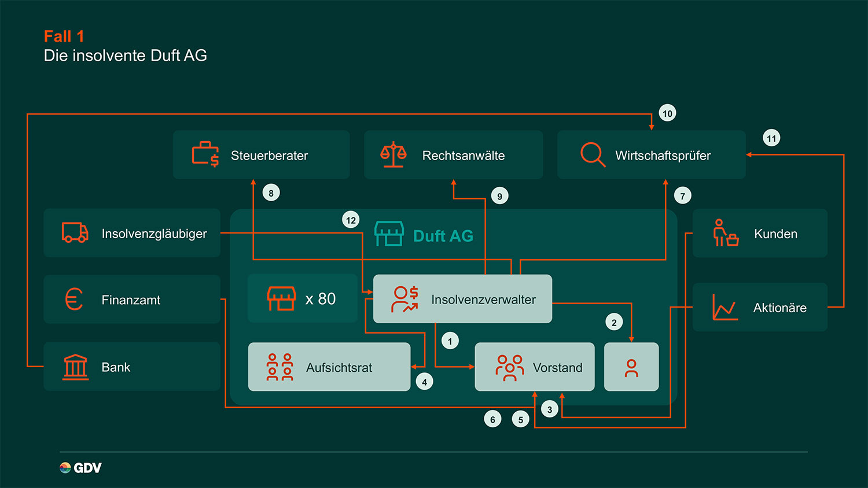Image resolution: width=868 pixels, height=488 pixels.
Task: Click the single person box next to Vorstand
Action: tap(631, 367)
